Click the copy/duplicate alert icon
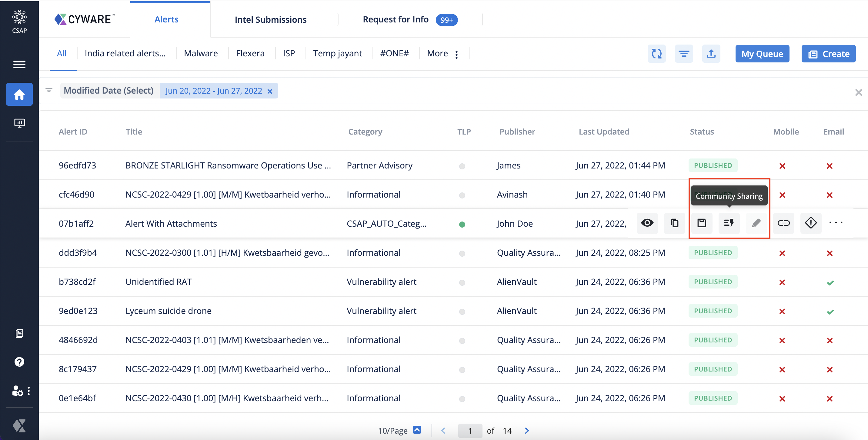This screenshot has height=440, width=868. [674, 223]
